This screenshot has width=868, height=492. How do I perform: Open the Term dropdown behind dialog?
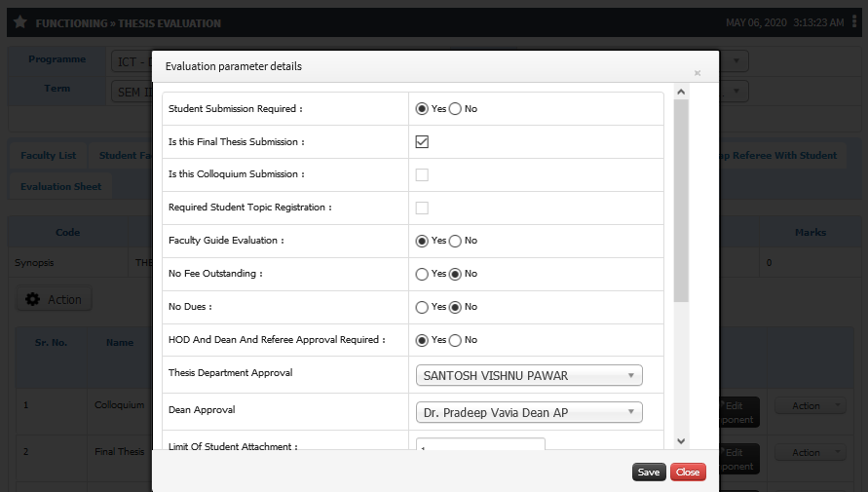coord(132,92)
